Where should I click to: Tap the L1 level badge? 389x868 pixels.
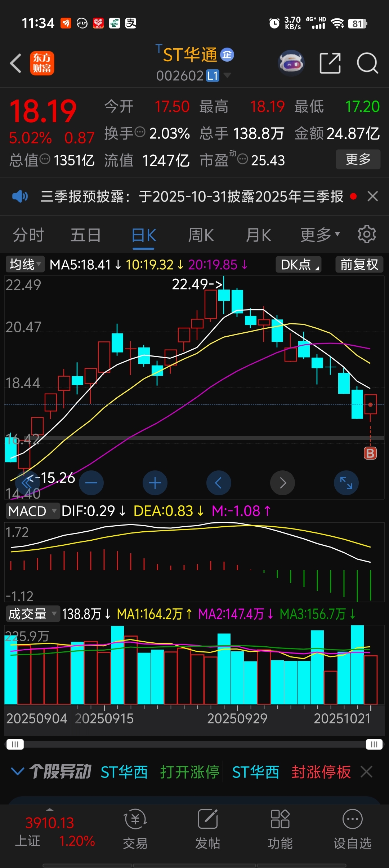pos(213,76)
